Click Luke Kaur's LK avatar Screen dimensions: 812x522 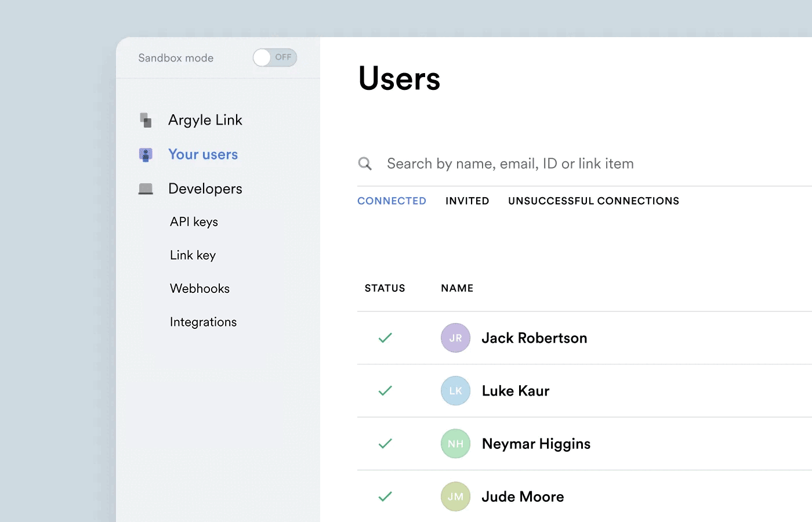point(455,391)
